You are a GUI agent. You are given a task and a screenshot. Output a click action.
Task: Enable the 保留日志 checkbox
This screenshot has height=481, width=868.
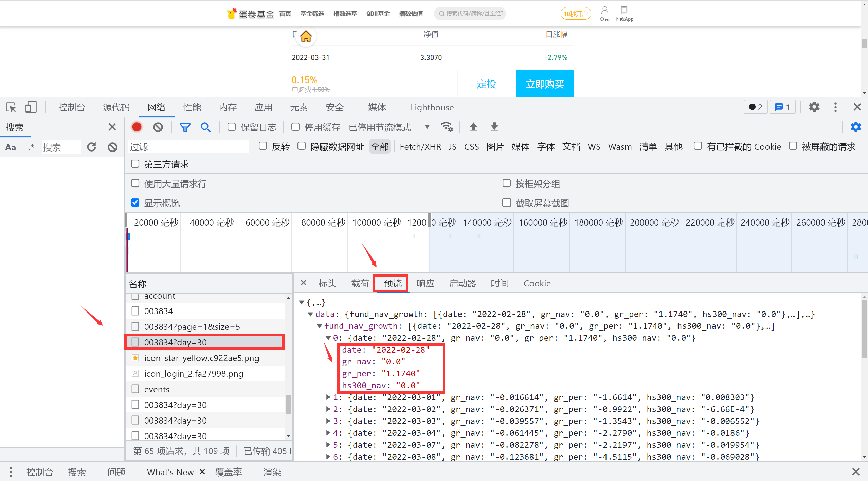point(232,127)
